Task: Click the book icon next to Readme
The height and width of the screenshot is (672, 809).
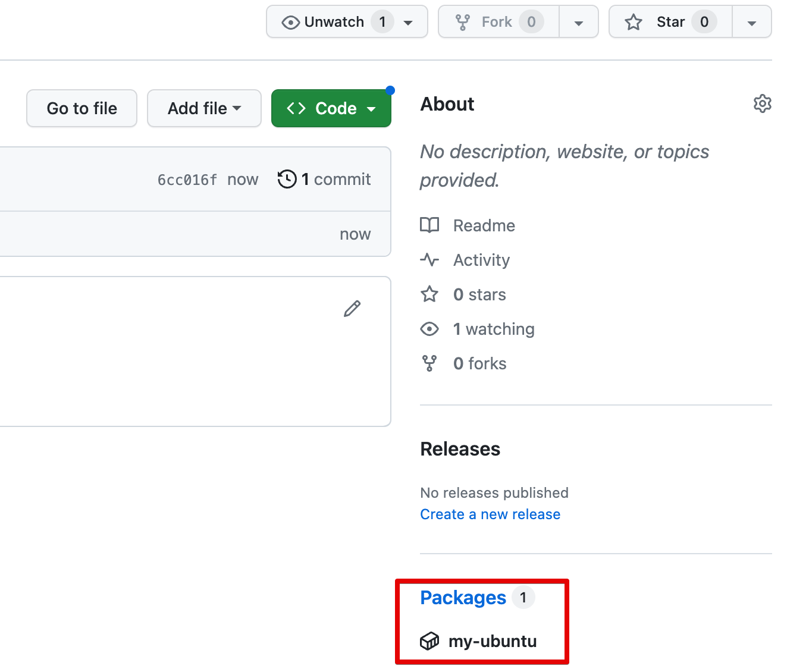Action: 429,225
